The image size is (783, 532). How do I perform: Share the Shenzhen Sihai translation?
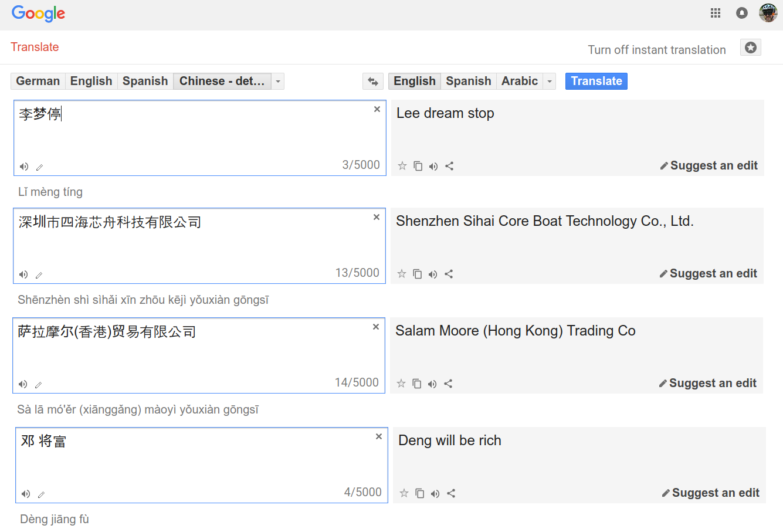pyautogui.click(x=449, y=274)
